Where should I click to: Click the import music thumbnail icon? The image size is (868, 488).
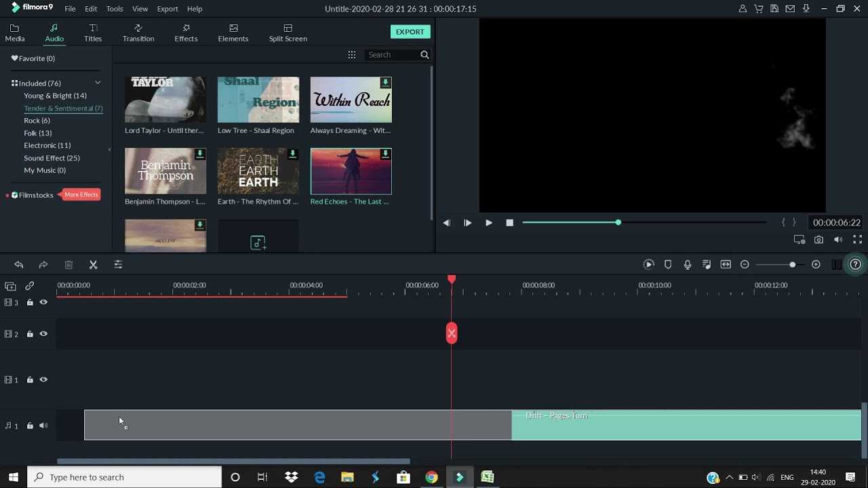point(258,243)
